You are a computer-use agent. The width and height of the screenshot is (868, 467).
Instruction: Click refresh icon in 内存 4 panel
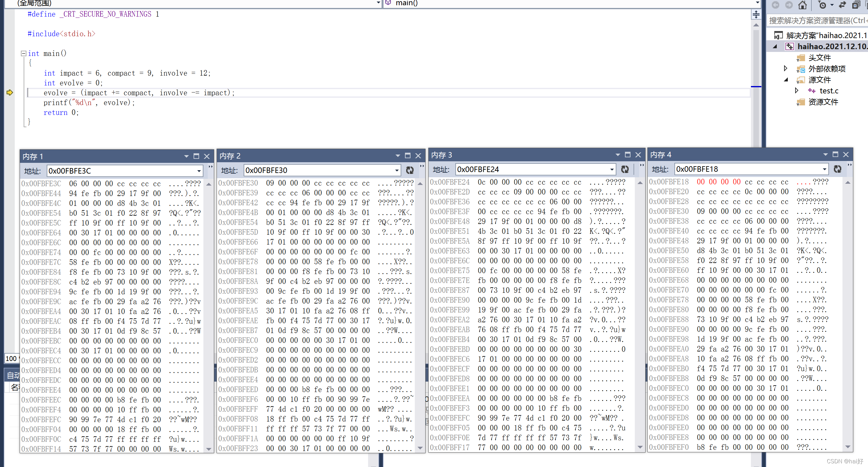pos(837,169)
